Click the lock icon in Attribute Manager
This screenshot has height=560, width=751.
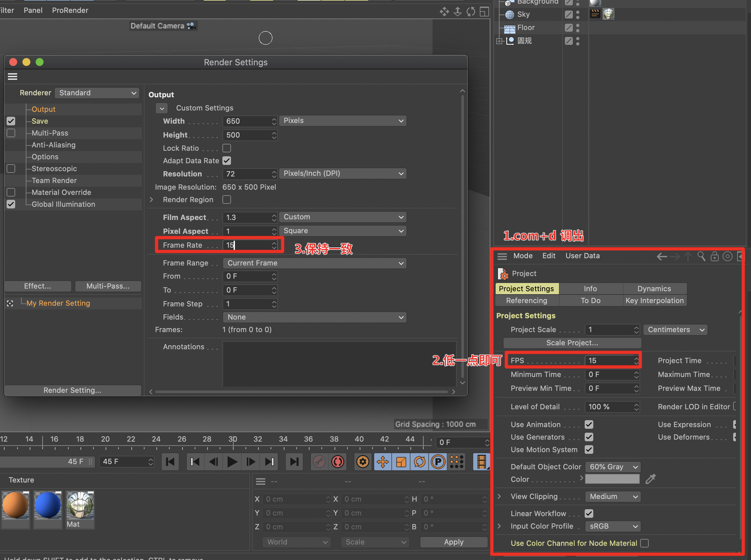714,256
